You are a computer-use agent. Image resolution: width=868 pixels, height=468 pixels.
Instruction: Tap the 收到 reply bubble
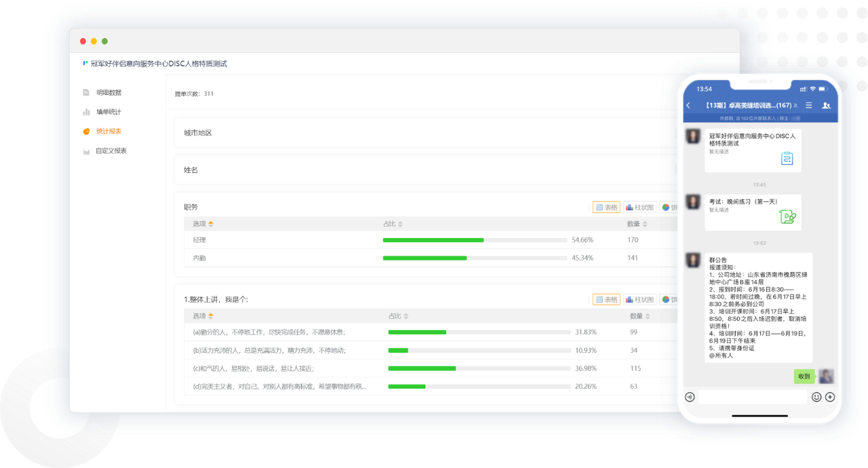pos(804,376)
